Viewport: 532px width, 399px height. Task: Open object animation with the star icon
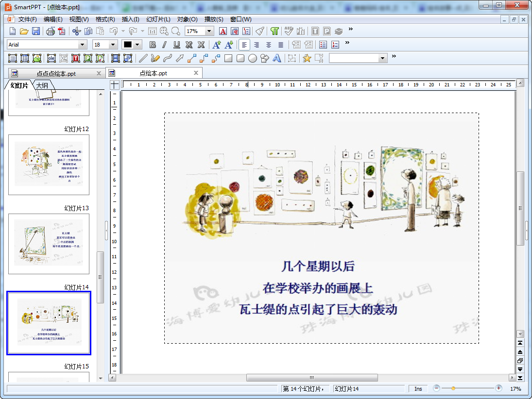307,58
